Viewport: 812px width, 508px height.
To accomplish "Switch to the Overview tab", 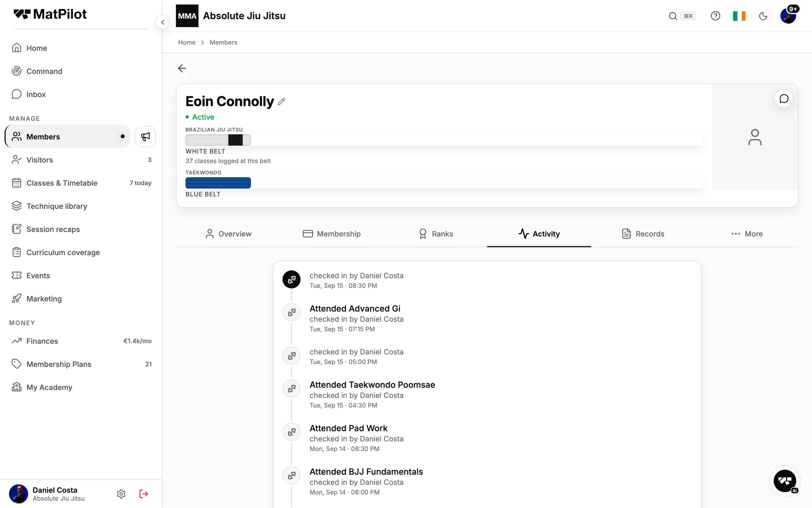I will [x=228, y=234].
